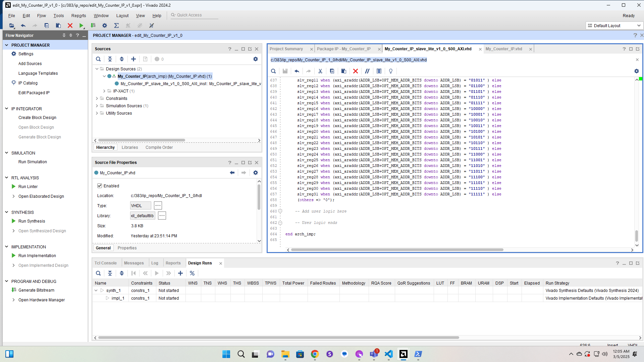
Task: Click the Generate Bitstream icon in main toolbar
Action: click(x=93, y=25)
